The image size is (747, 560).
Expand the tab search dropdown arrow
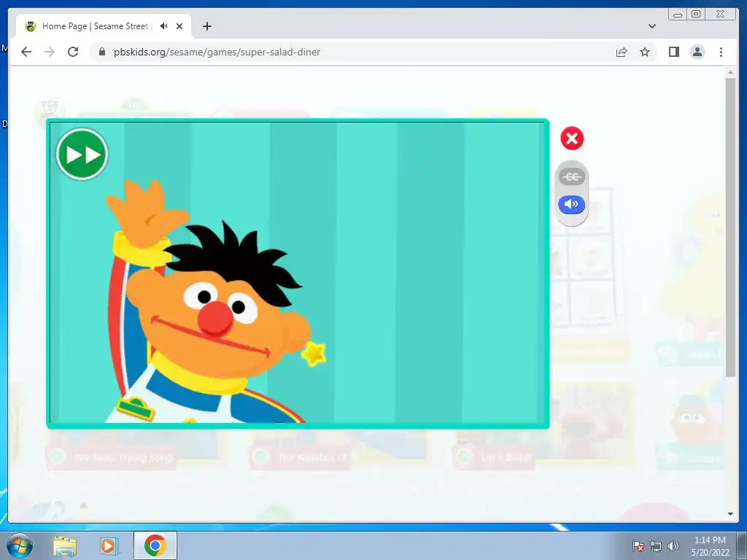(x=651, y=26)
